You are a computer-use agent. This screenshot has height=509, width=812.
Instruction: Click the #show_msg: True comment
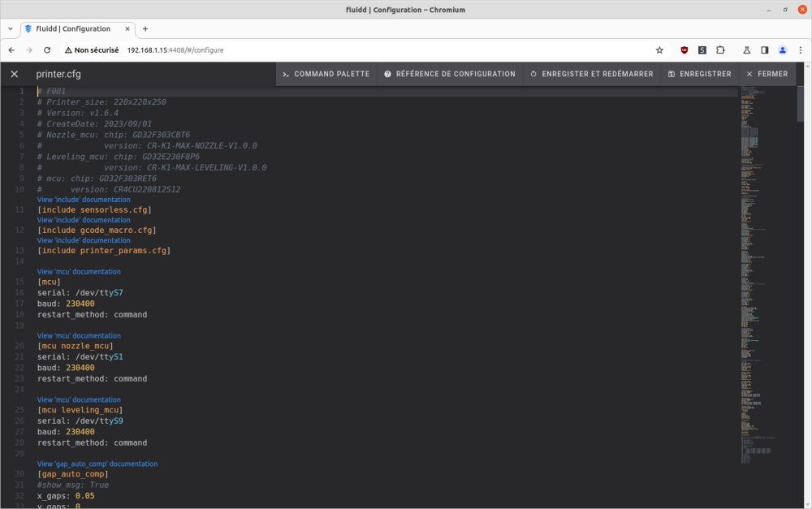[73, 485]
